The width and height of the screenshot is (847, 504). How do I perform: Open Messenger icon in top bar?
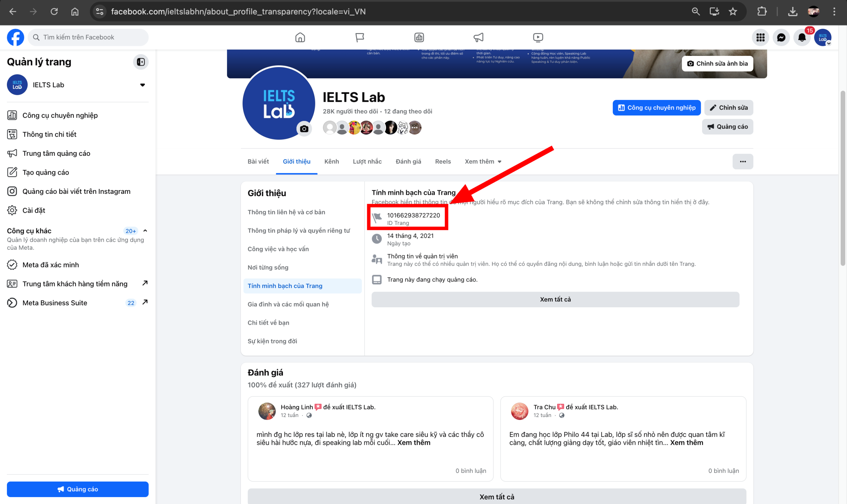(781, 37)
